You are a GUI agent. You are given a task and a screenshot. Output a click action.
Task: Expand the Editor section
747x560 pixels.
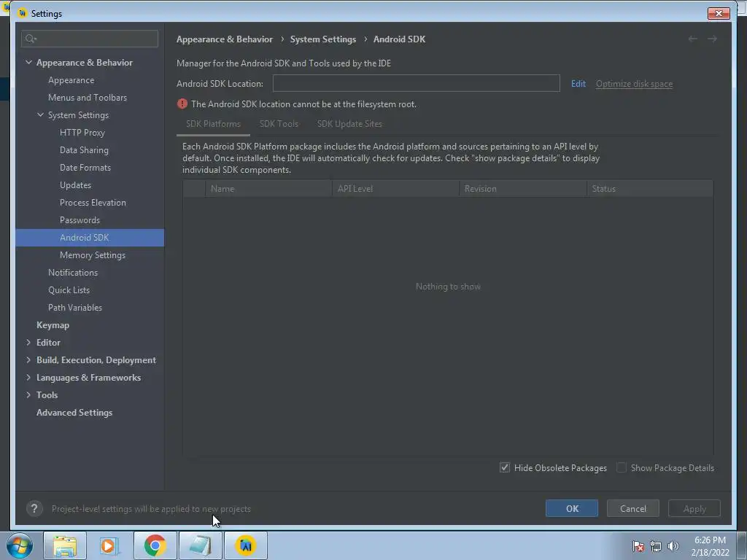[x=28, y=343]
